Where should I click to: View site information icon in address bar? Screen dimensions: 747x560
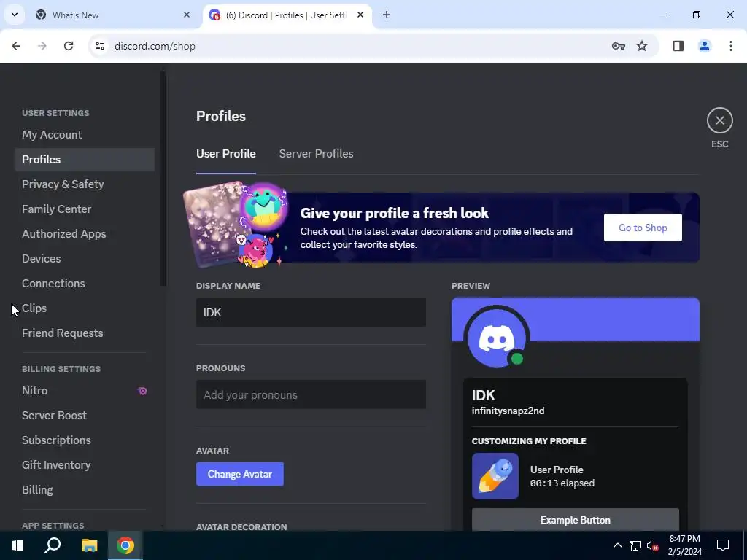(x=99, y=46)
